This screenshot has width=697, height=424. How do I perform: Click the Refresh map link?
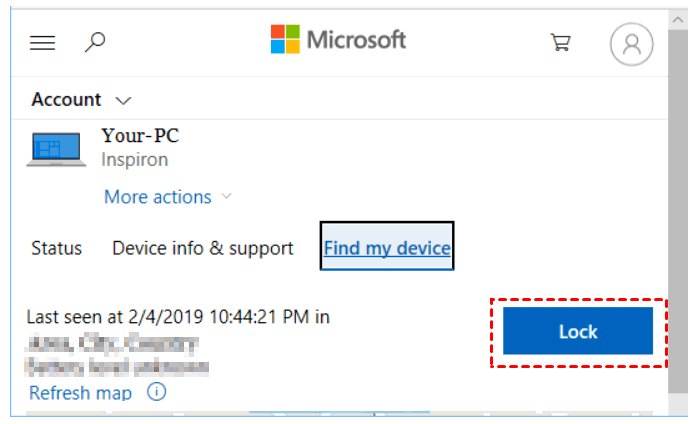coord(80,393)
